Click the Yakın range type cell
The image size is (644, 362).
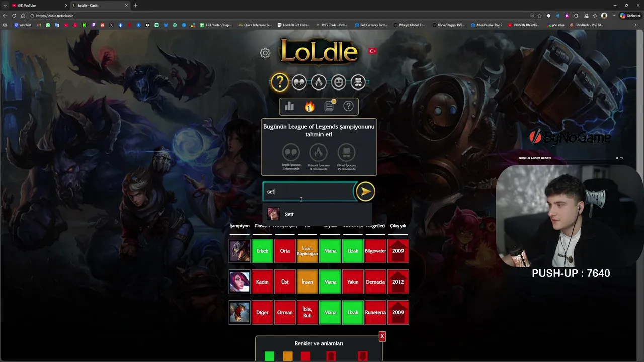click(353, 282)
